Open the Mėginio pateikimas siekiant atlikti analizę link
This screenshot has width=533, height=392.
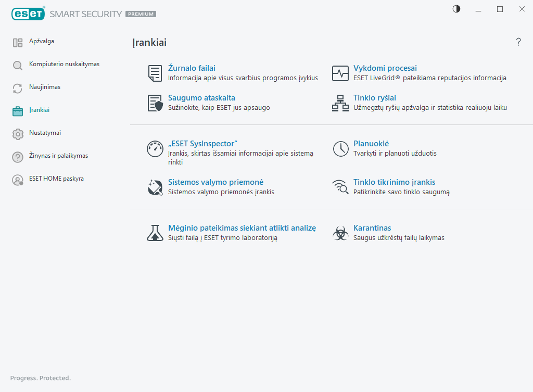coord(242,228)
